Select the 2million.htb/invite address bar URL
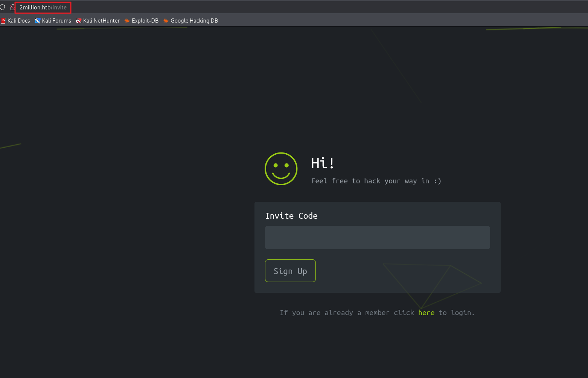Image resolution: width=588 pixels, height=378 pixels. pyautogui.click(x=43, y=8)
